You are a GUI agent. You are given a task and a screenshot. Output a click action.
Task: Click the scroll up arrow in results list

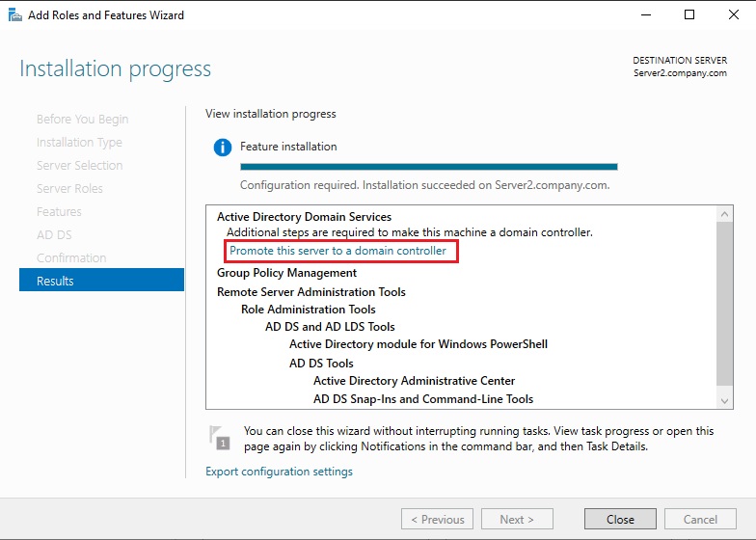(725, 213)
